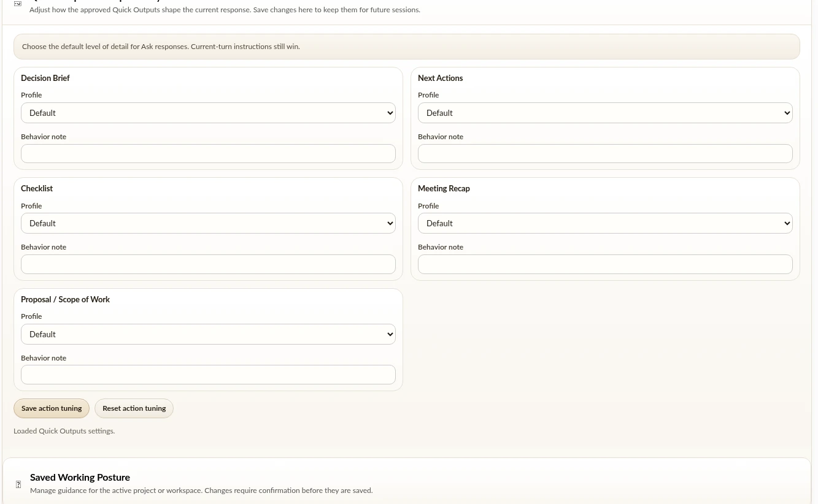Click Reset action tuning button
Viewport: 818px width, 504px height.
pos(134,408)
